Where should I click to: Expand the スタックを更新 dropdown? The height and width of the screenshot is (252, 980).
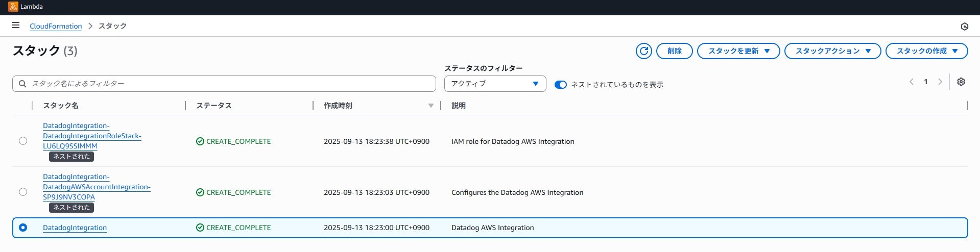(x=738, y=51)
